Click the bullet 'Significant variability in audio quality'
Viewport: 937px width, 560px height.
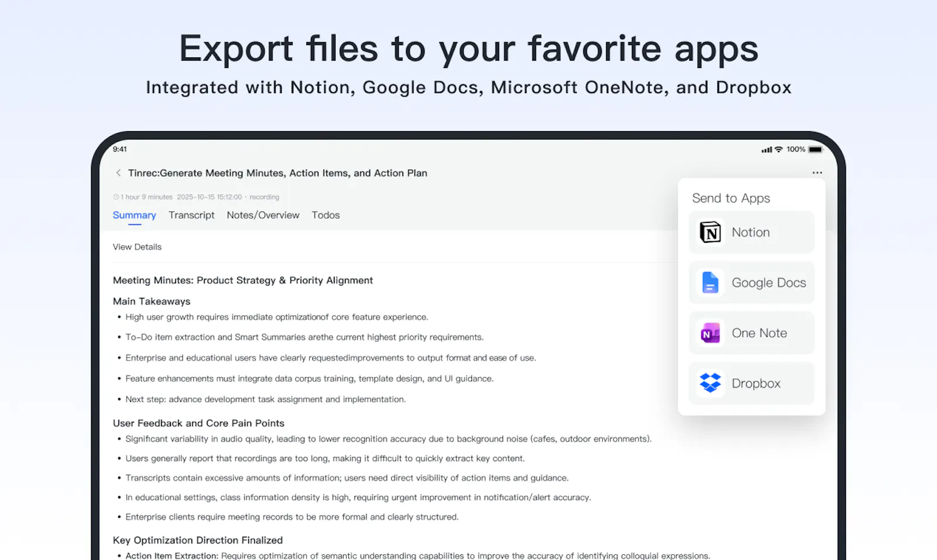388,439
